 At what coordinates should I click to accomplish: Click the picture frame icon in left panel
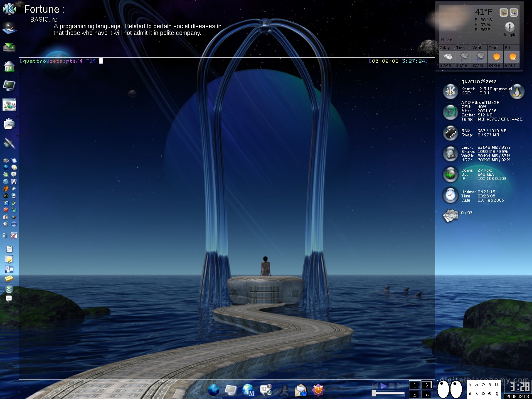(x=9, y=105)
